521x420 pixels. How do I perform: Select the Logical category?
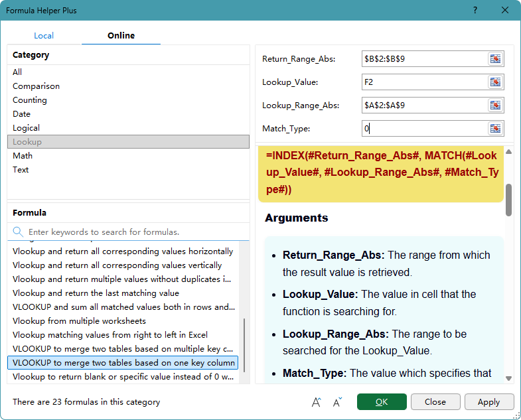pos(128,128)
